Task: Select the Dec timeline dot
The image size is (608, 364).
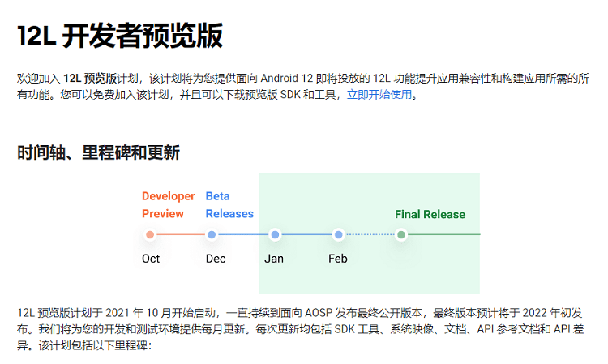Action: click(212, 234)
